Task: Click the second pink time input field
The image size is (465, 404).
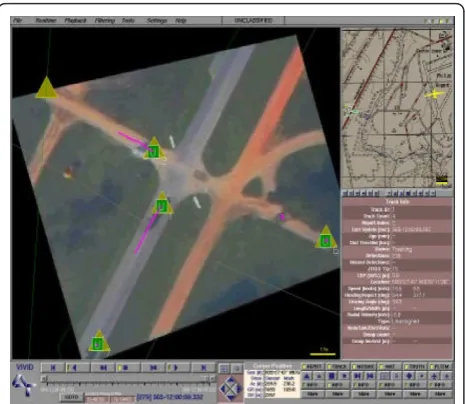Action: point(123,398)
